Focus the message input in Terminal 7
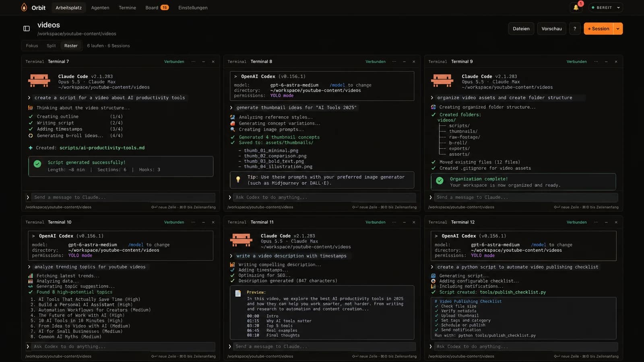 123,197
